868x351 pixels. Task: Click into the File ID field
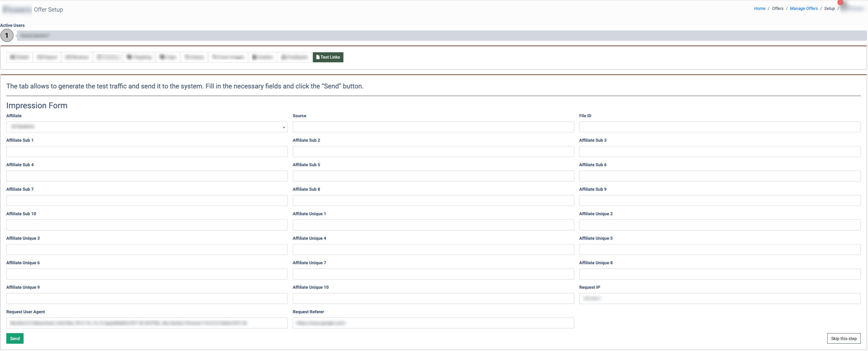[x=719, y=127]
